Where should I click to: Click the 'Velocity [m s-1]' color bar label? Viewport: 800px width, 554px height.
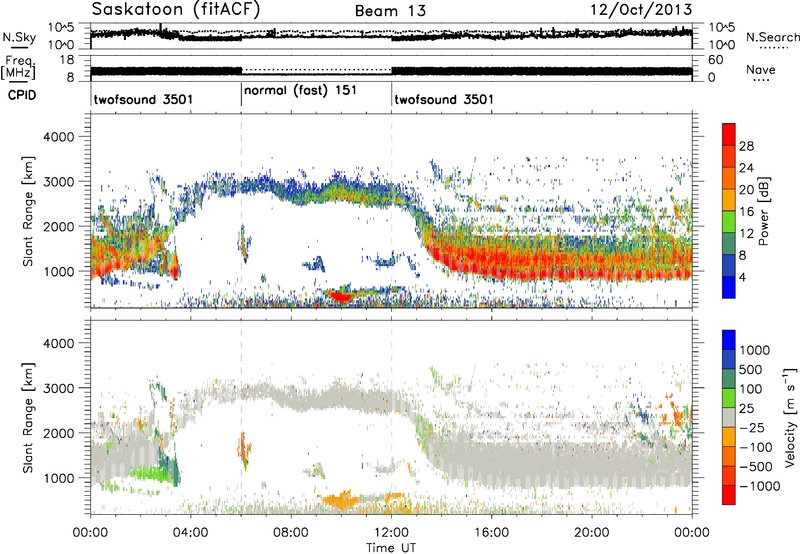[790, 417]
